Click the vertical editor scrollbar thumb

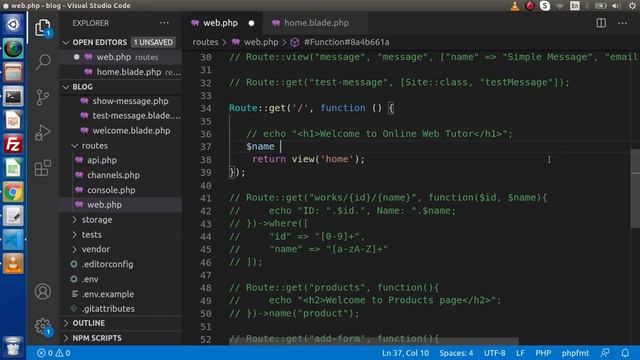click(x=635, y=189)
